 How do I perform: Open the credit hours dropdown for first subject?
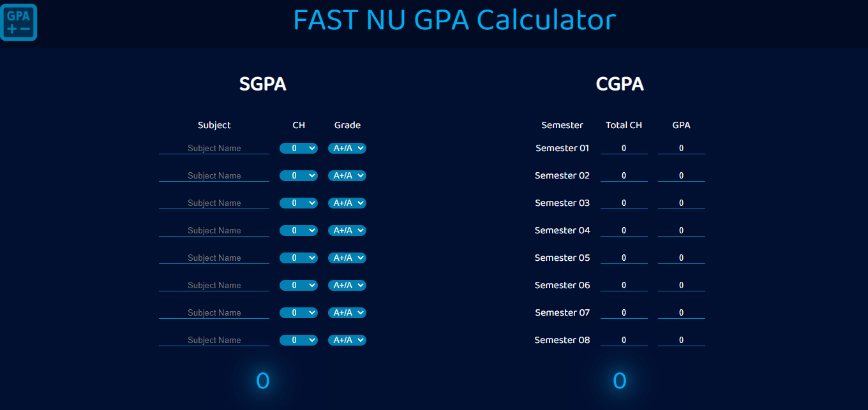tap(298, 148)
